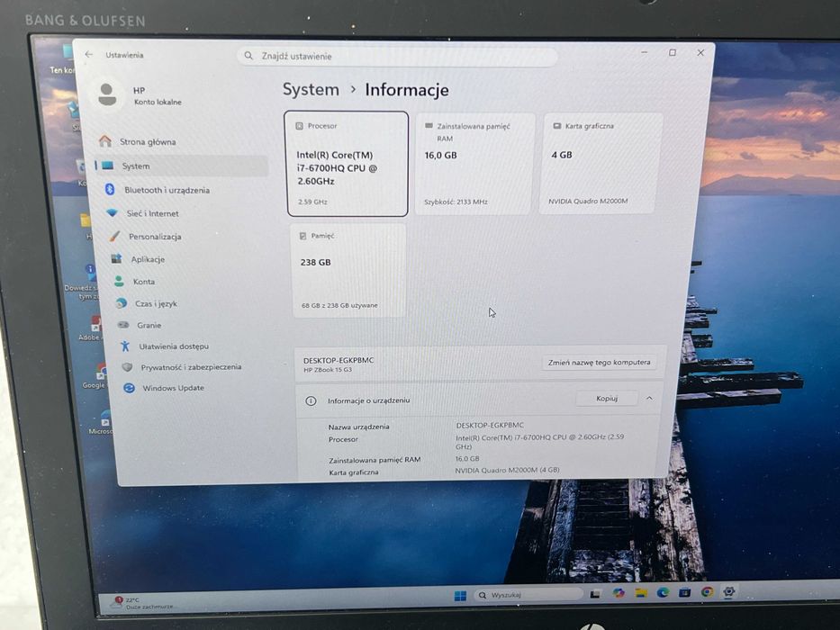Click the person icon beside Konta
840x630 pixels.
[x=119, y=281]
